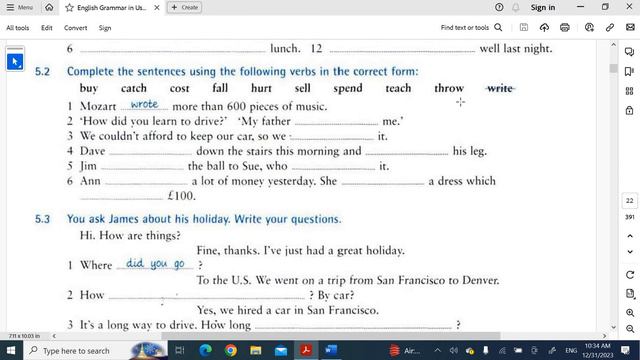Click the send by email icon
This screenshot has width=640, height=360.
coord(630,27)
